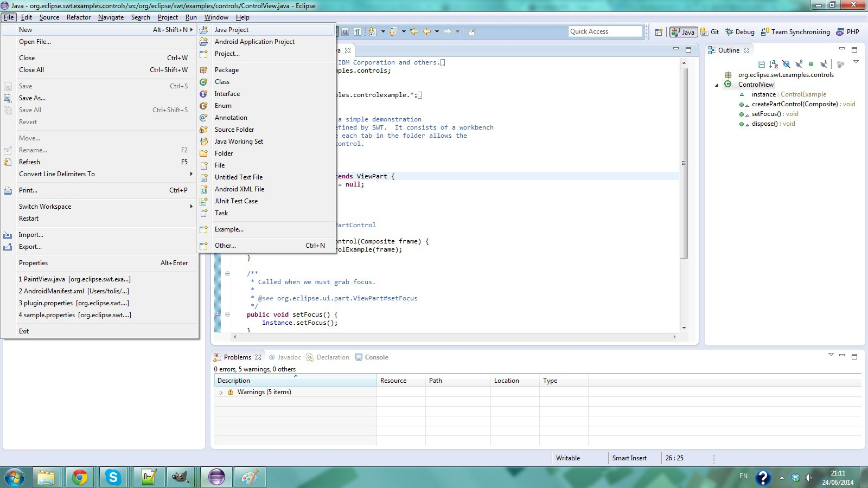Open the Problems view menu triangle

831,355
